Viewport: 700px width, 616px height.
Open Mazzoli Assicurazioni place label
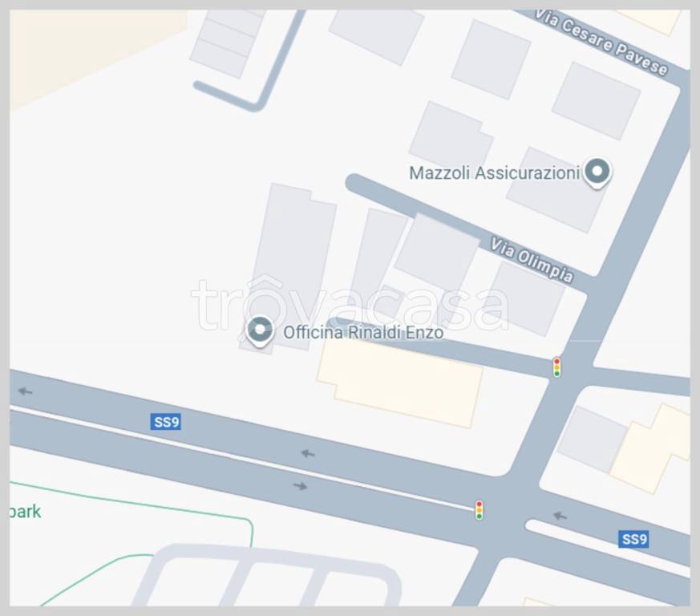point(495,173)
